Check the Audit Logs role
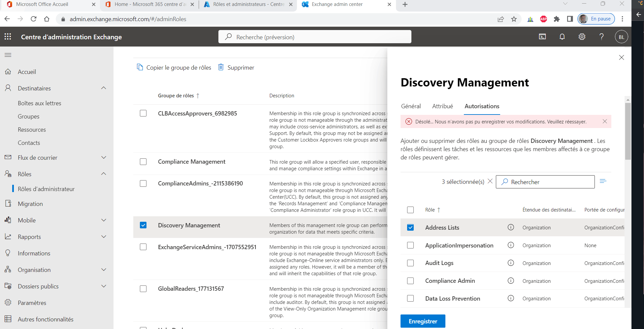The width and height of the screenshot is (644, 329). [410, 263]
